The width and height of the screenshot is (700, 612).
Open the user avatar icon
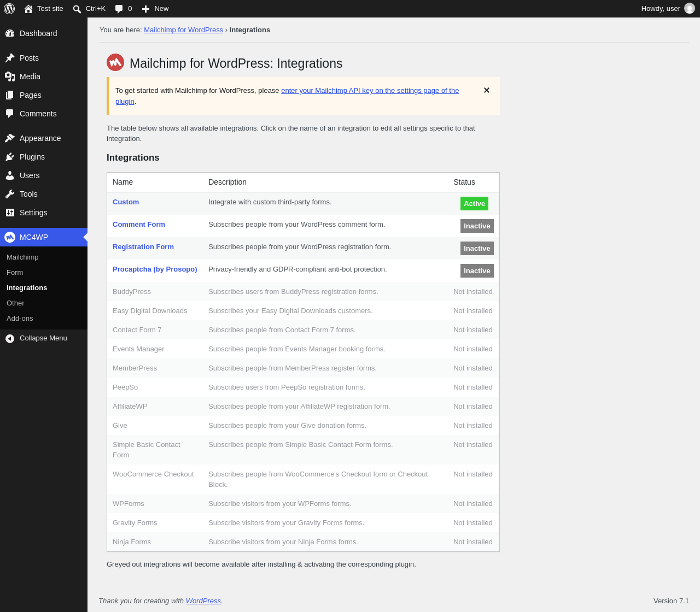pos(690,8)
